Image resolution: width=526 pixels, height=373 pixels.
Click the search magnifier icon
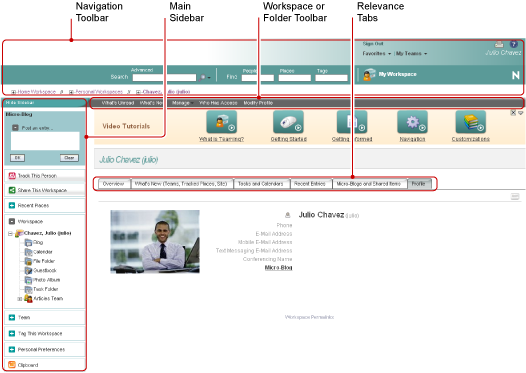tap(202, 77)
